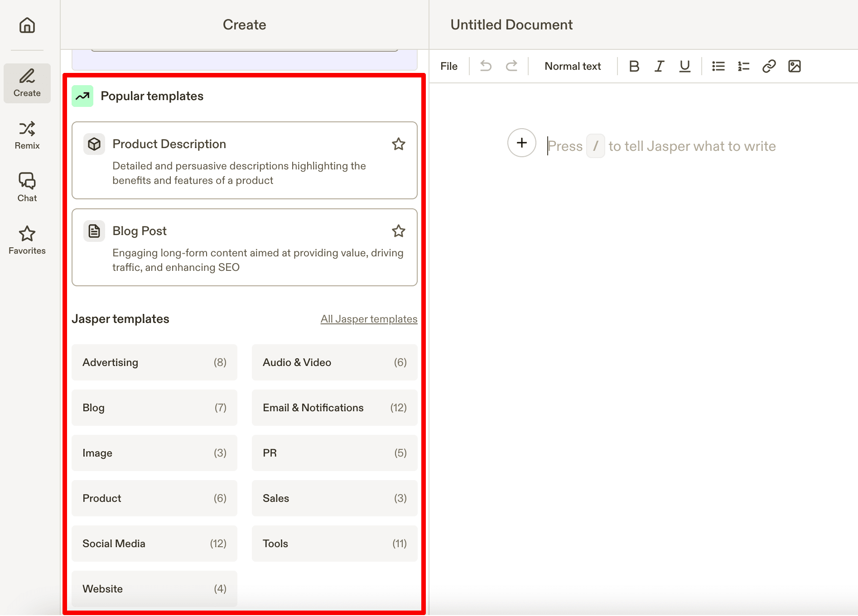
Task: Click the Popular templates trending icon
Action: pyautogui.click(x=82, y=96)
